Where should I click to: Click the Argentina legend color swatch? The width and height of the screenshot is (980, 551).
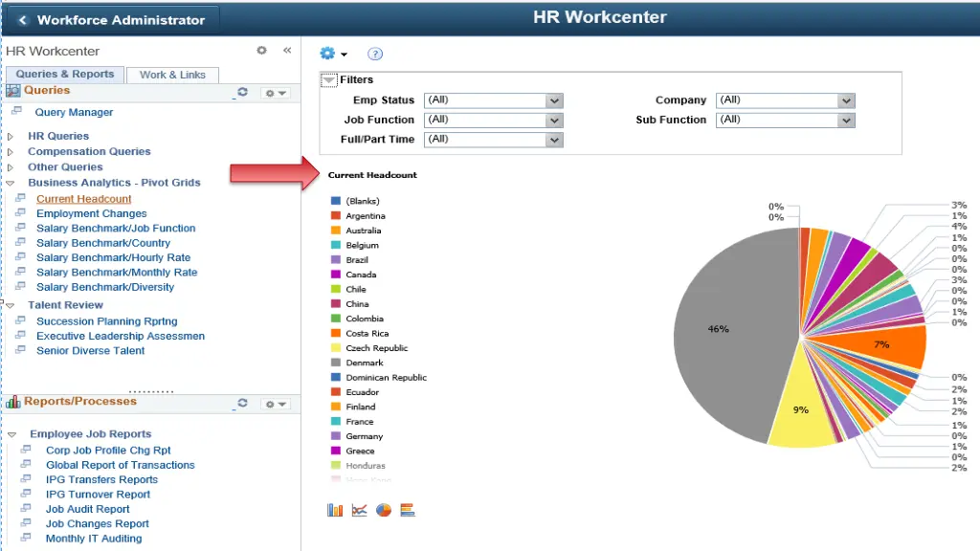tap(336, 215)
